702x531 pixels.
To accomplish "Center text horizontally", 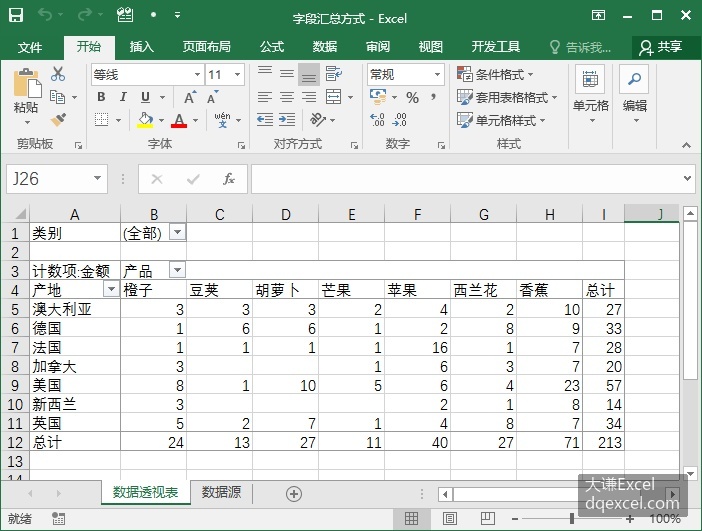I will point(287,97).
